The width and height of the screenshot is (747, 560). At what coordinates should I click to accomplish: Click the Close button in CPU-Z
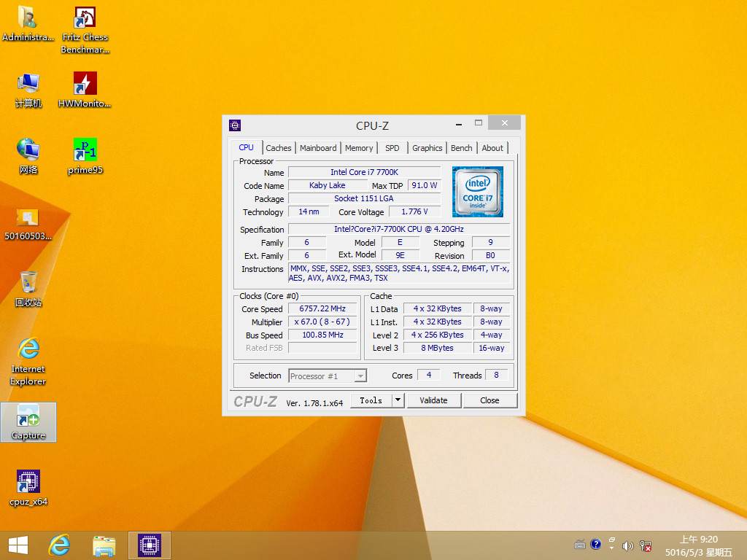(489, 400)
